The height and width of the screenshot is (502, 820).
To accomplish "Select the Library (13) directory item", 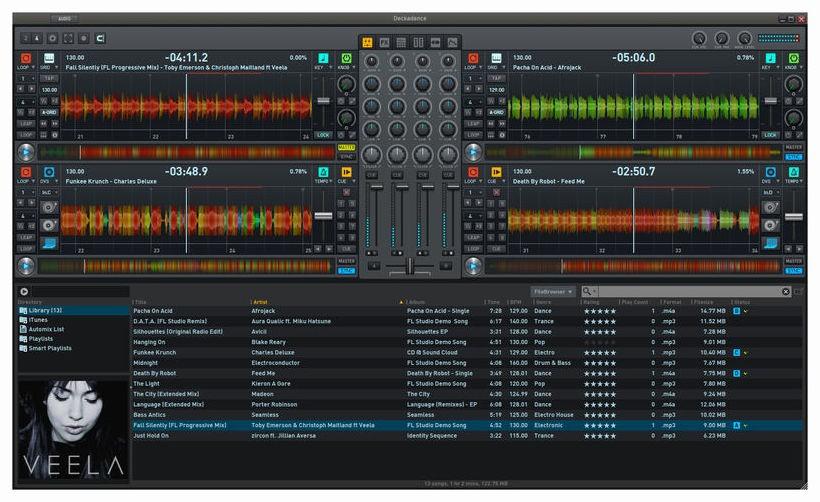I will pyautogui.click(x=73, y=311).
